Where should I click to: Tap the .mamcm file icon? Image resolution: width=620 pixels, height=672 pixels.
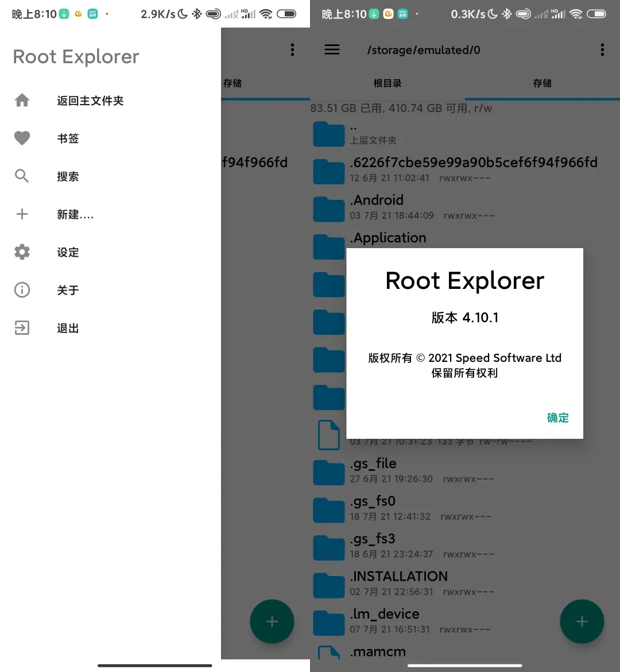tap(328, 652)
